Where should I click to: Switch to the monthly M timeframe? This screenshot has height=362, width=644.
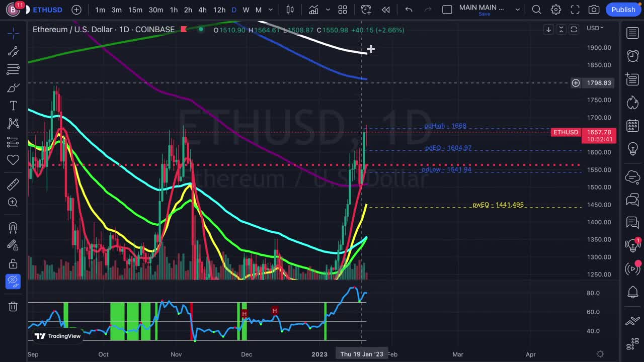point(258,10)
